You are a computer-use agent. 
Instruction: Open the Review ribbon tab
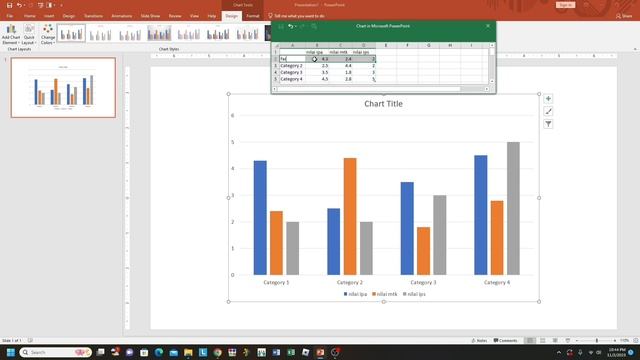coord(175,16)
